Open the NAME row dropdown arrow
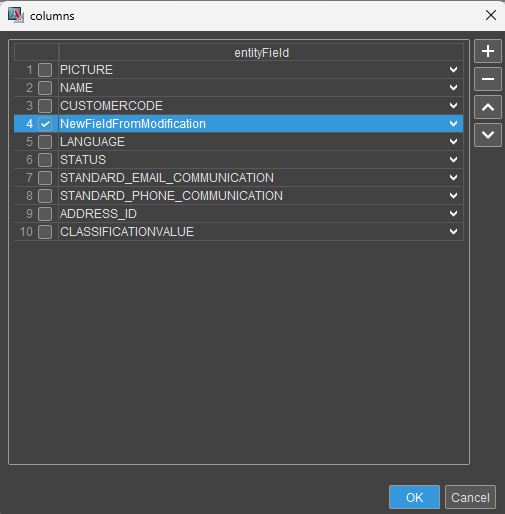The width and height of the screenshot is (505, 514). (x=453, y=88)
